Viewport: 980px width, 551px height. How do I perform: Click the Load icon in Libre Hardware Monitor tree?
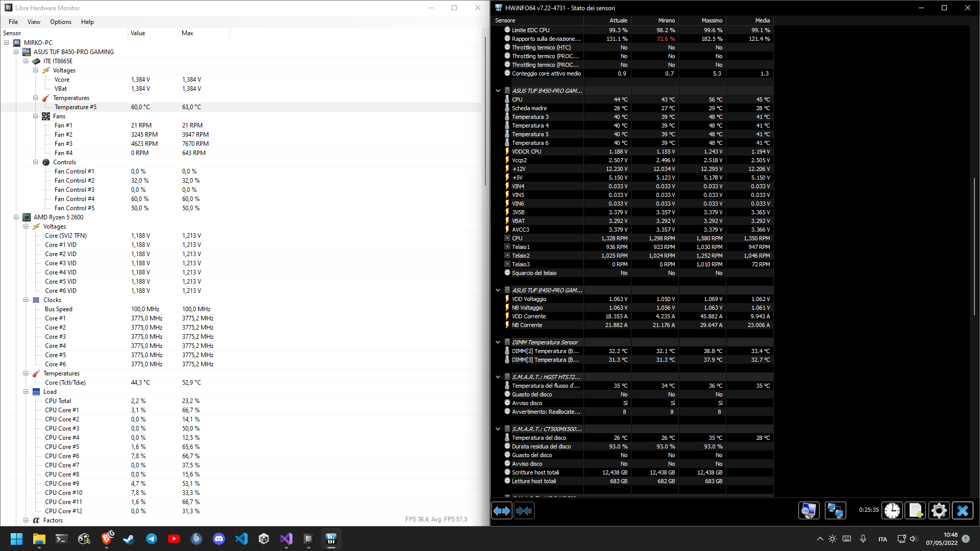(x=36, y=391)
